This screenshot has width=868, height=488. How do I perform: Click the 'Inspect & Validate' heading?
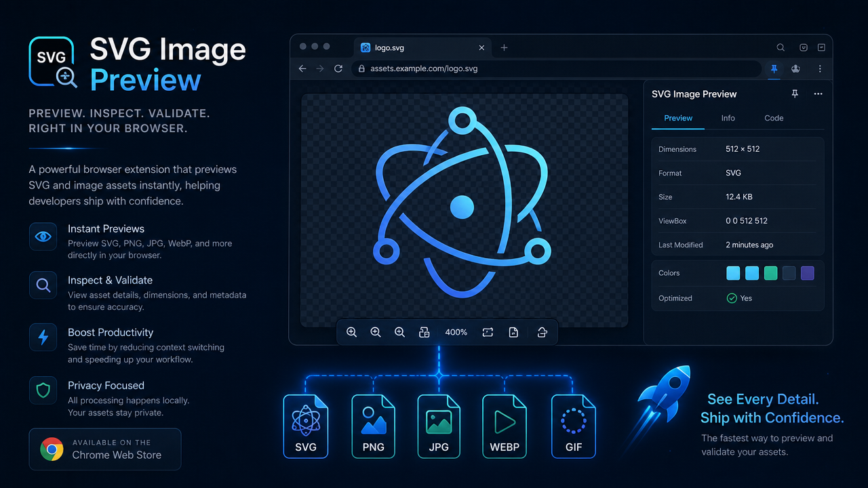(x=110, y=281)
